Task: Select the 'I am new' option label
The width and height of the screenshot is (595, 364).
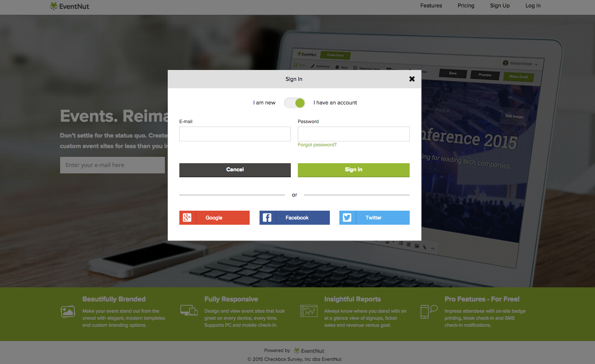Action: [x=264, y=103]
